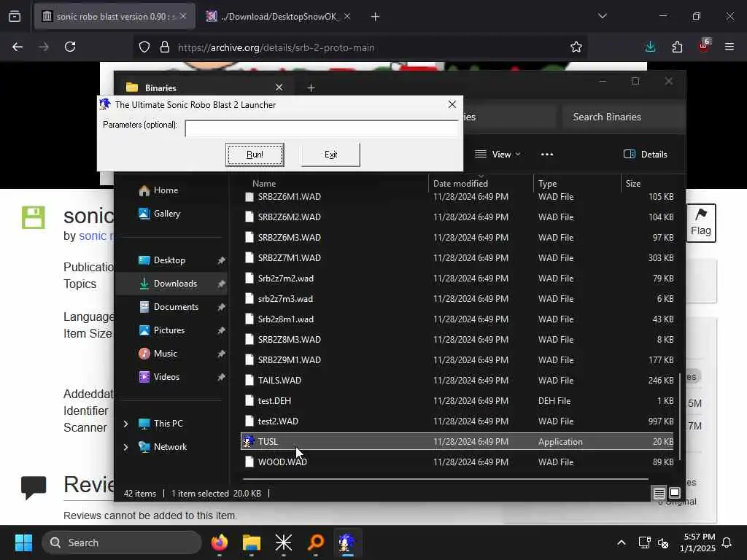Click the Run! button in the launcher
Image resolution: width=747 pixels, height=560 pixels.
coord(255,155)
